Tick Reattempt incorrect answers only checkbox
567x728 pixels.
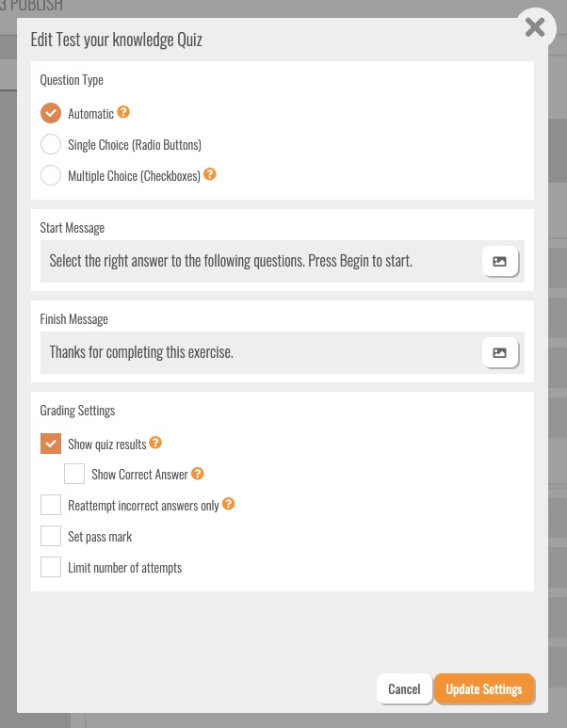coord(51,505)
